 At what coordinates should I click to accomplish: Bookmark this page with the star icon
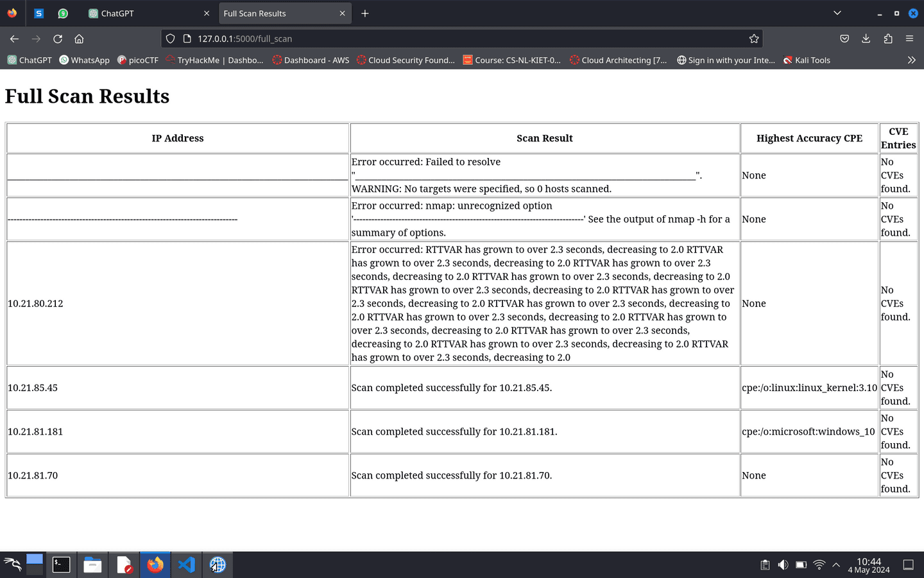coord(754,39)
